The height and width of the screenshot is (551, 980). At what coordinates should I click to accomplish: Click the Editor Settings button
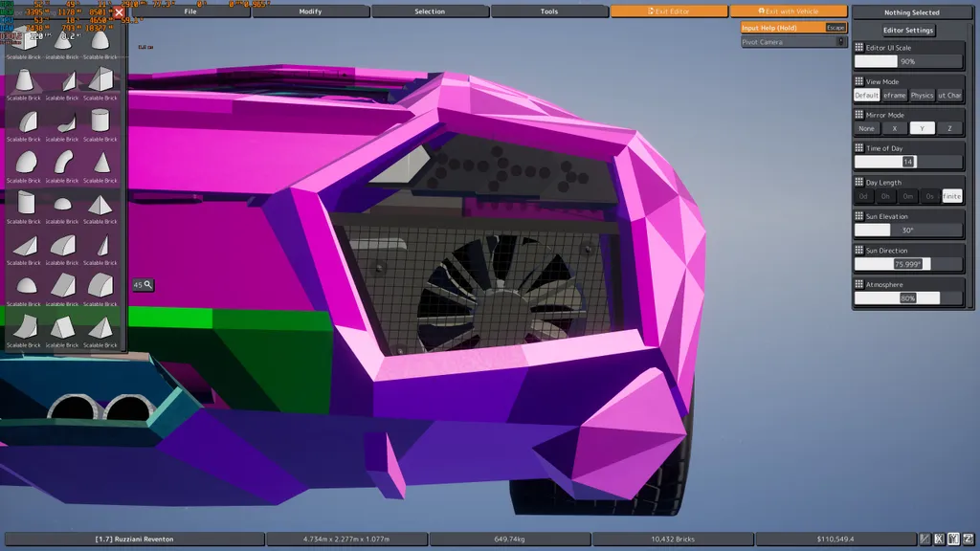(x=908, y=30)
